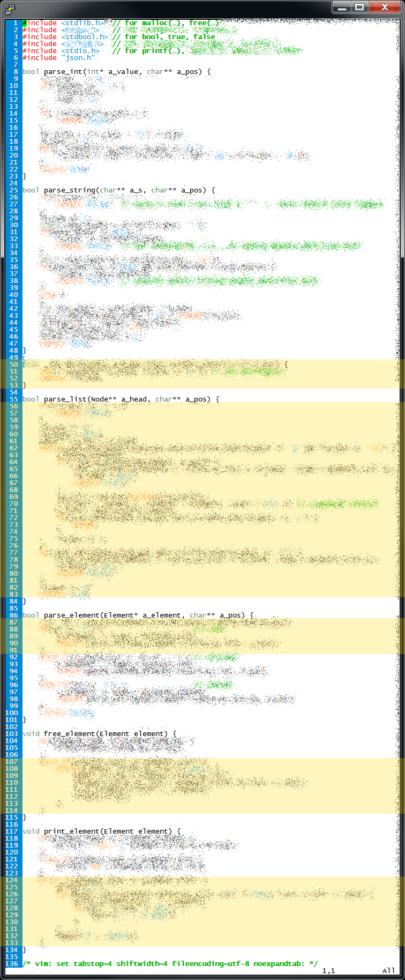Click the <stdbool.h> header on line 3
This screenshot has width=405, height=980.
tap(84, 37)
